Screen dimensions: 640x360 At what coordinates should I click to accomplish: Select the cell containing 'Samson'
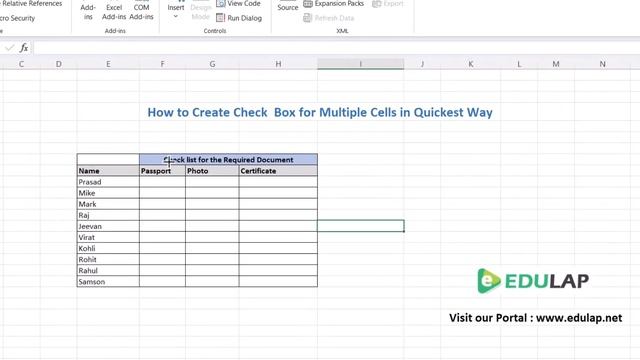pyautogui.click(x=108, y=281)
